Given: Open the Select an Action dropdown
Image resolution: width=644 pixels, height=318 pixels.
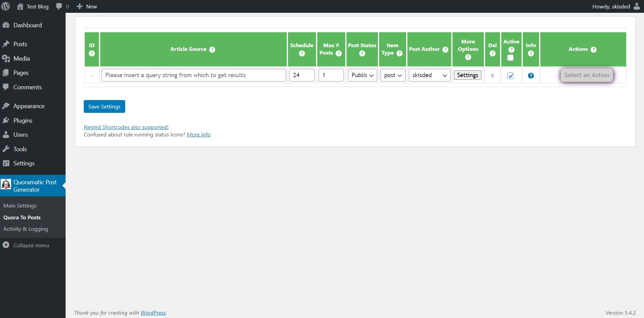Looking at the screenshot, I should pyautogui.click(x=587, y=75).
